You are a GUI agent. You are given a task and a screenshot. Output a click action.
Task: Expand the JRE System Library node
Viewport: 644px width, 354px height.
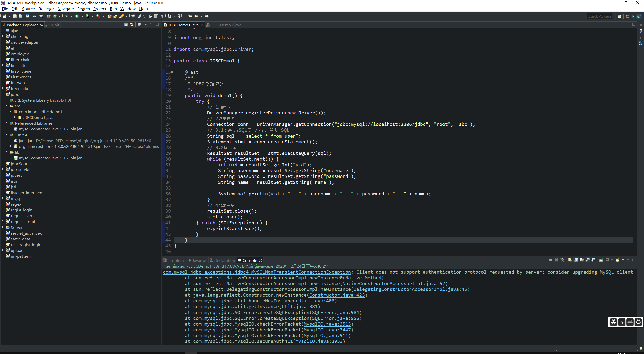[7, 100]
